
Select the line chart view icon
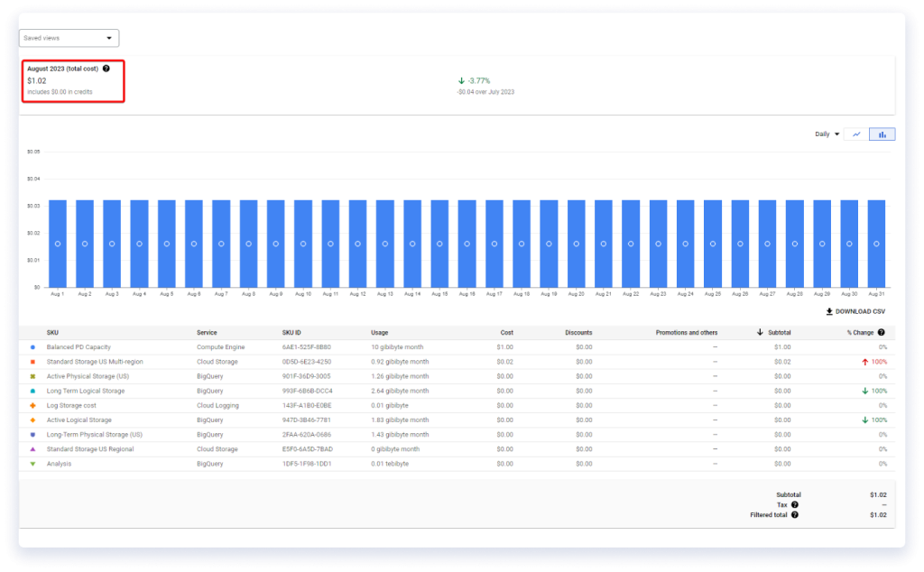click(856, 134)
